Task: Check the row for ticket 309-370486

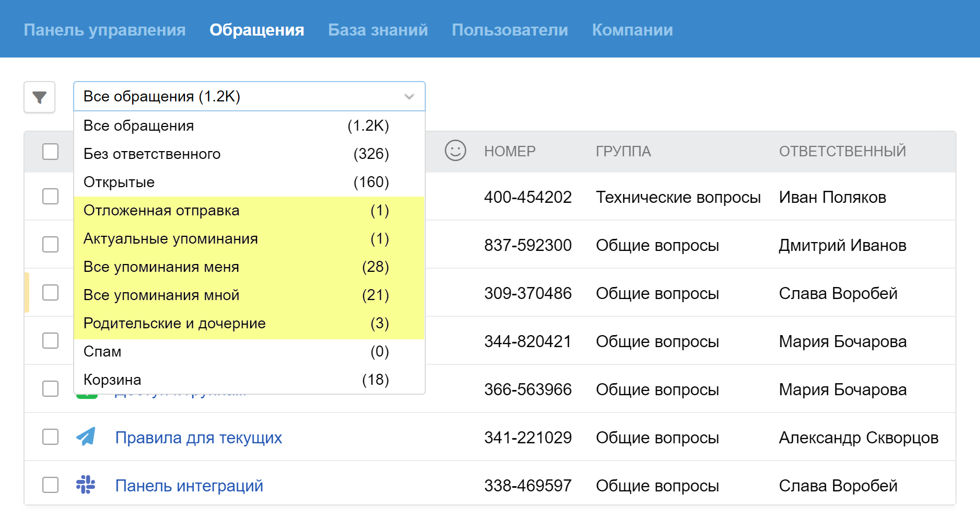Action: click(x=50, y=293)
